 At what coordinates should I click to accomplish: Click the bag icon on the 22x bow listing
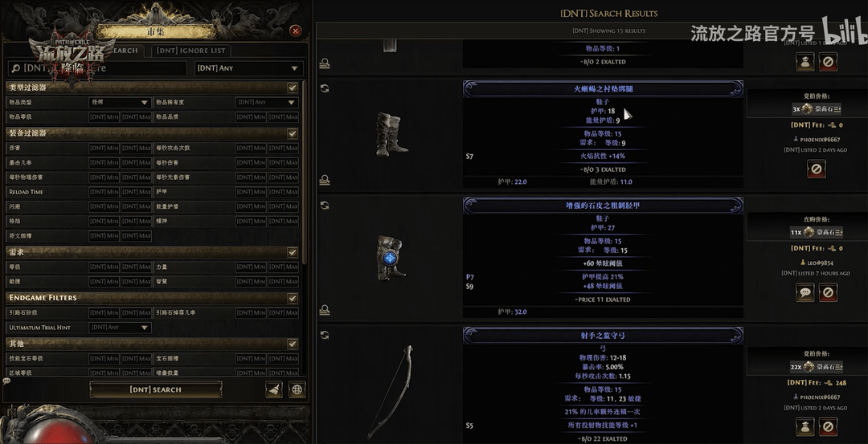pos(805,427)
